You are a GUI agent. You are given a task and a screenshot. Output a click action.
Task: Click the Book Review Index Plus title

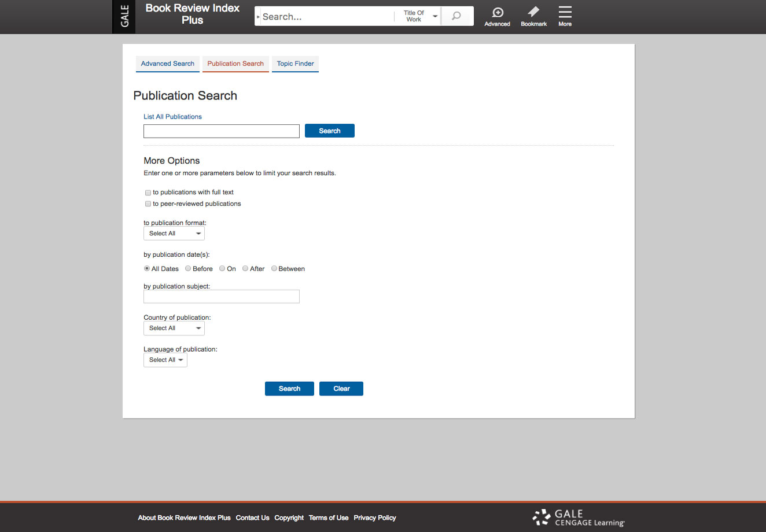193,14
